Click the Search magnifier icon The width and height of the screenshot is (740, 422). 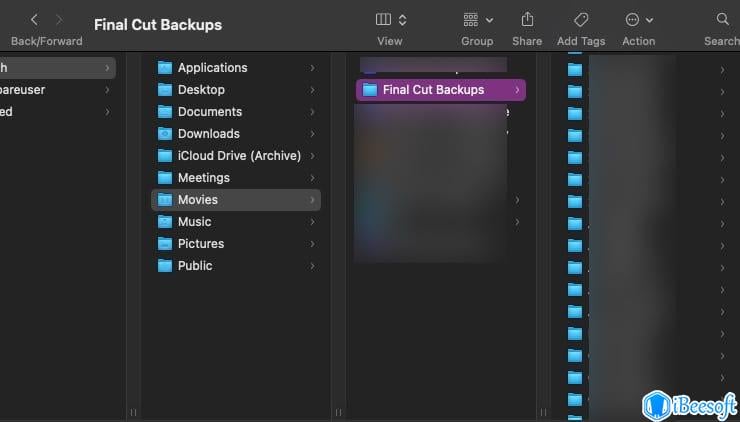tap(723, 20)
